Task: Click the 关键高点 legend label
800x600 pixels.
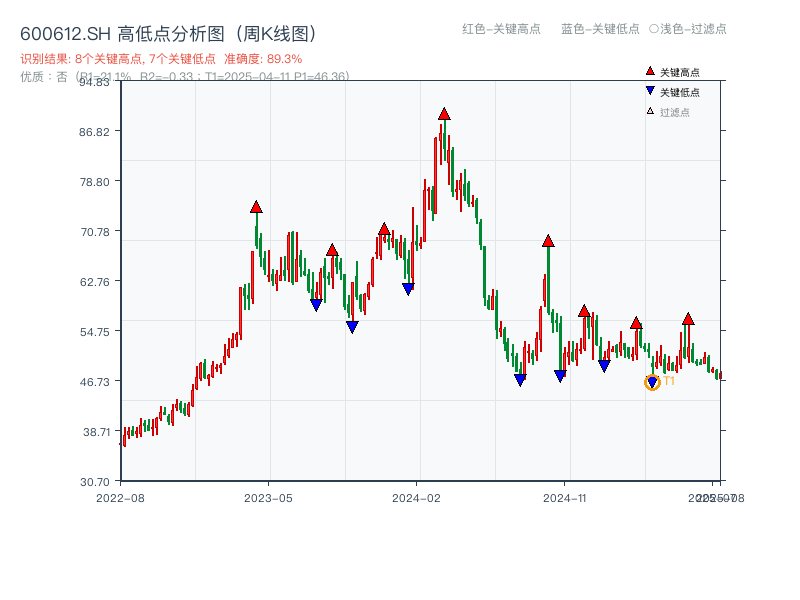Action: pyautogui.click(x=680, y=72)
